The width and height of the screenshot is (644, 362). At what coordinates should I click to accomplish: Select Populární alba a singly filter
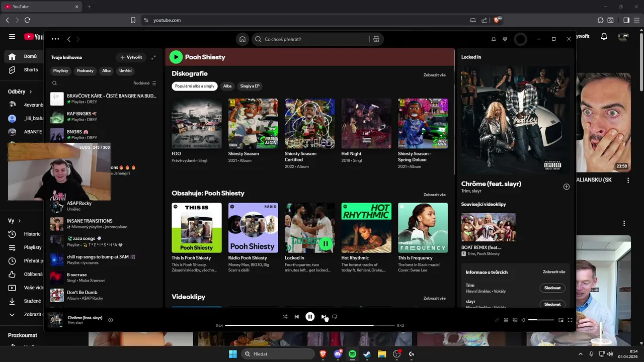click(x=194, y=86)
